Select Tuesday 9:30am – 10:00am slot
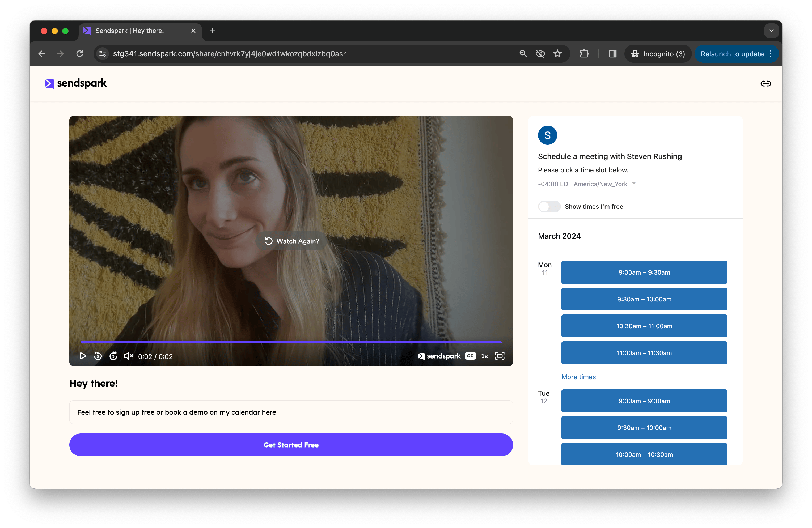Image resolution: width=812 pixels, height=528 pixels. point(644,428)
